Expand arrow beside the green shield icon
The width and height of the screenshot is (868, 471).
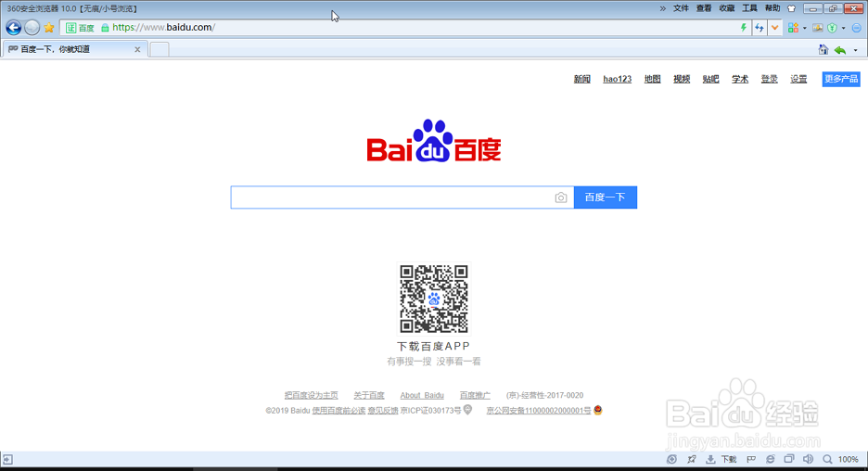pyautogui.click(x=843, y=28)
